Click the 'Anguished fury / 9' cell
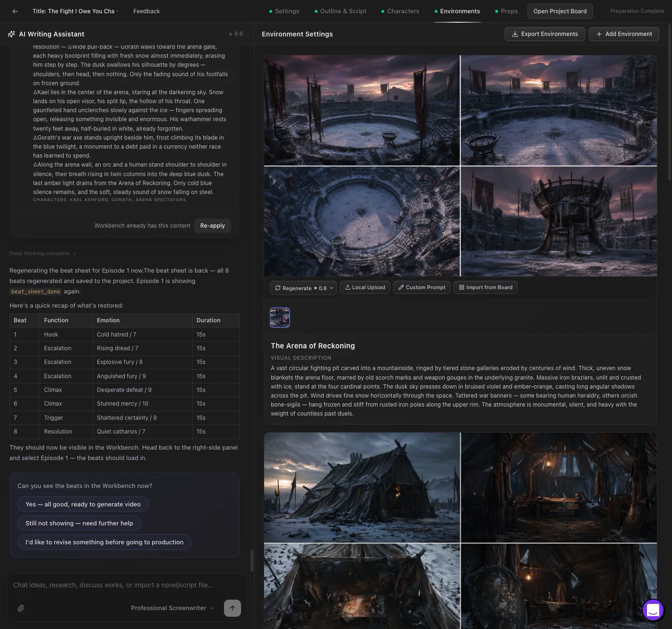 (x=142, y=376)
